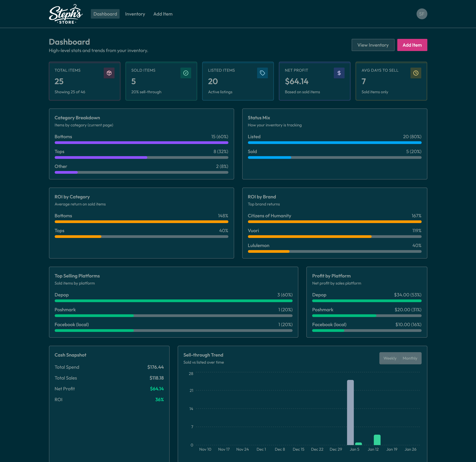Screen dimensions: 476x462
Task: Open Add Item in top navigation
Action: [163, 14]
